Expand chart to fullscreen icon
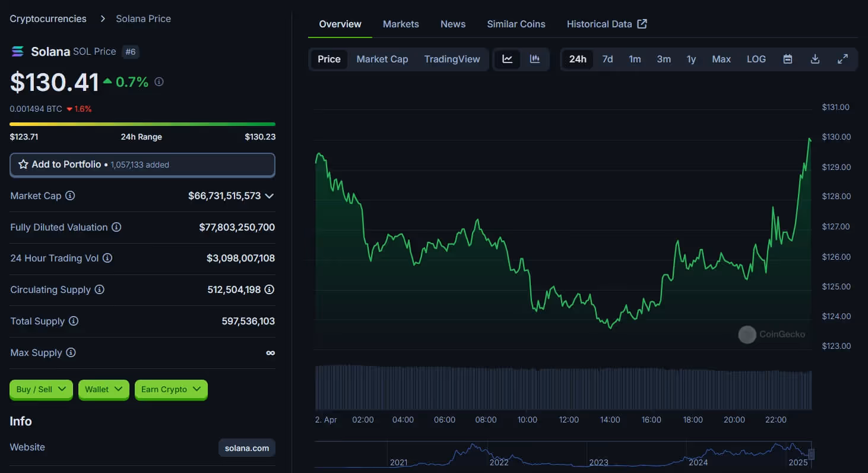Screen dimensions: 868x473 click(842, 59)
